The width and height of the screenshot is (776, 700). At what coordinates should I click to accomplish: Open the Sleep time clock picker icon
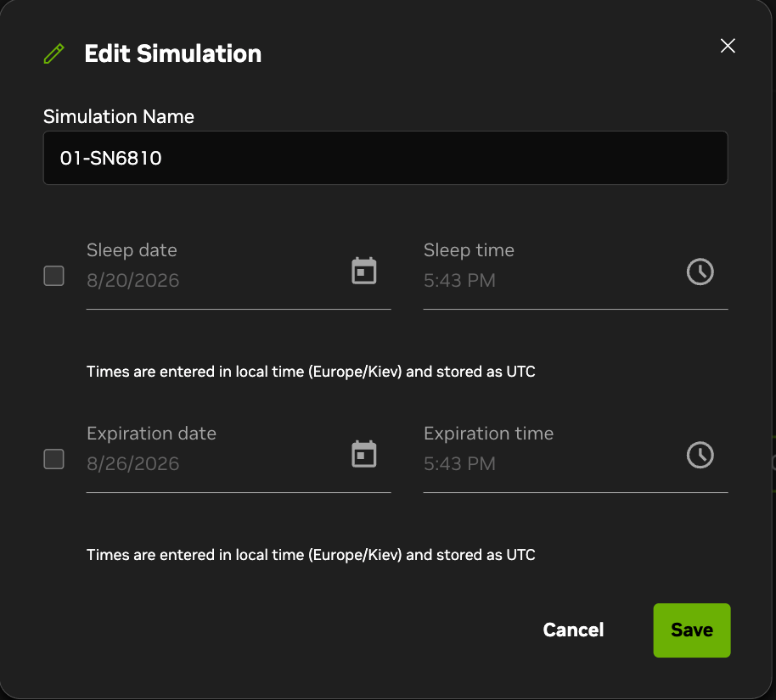coord(700,272)
